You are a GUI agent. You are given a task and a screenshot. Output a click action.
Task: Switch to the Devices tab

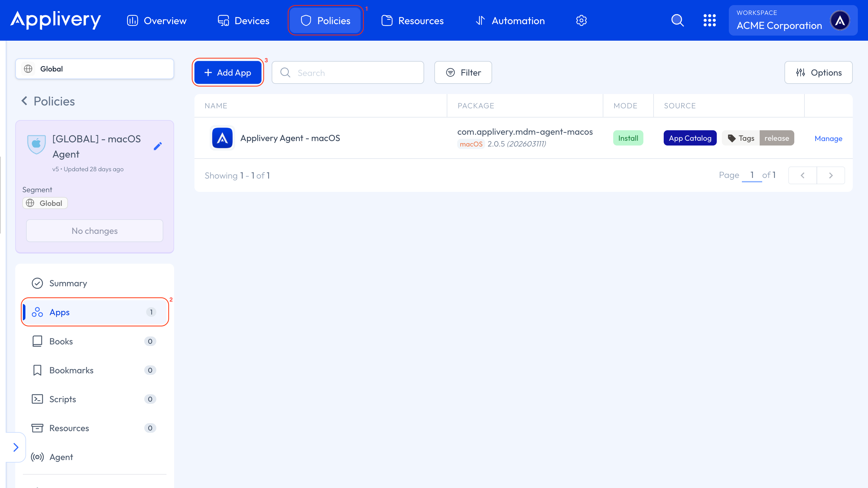tap(243, 21)
